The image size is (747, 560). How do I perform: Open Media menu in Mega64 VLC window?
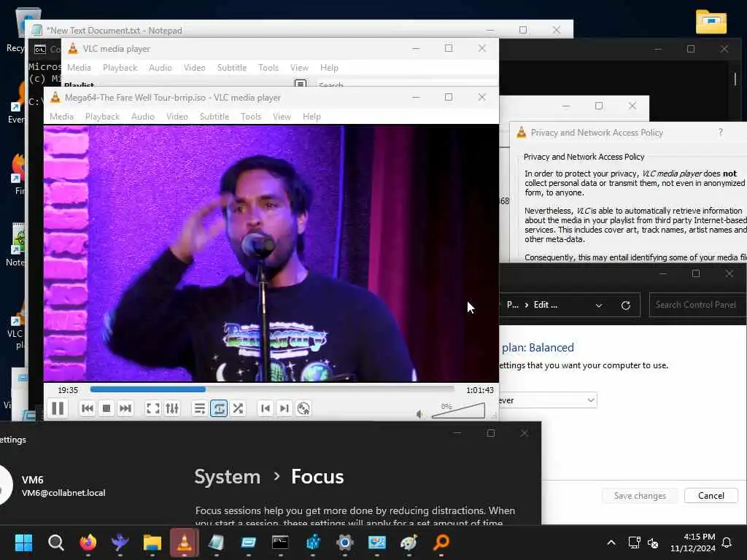coord(62,117)
